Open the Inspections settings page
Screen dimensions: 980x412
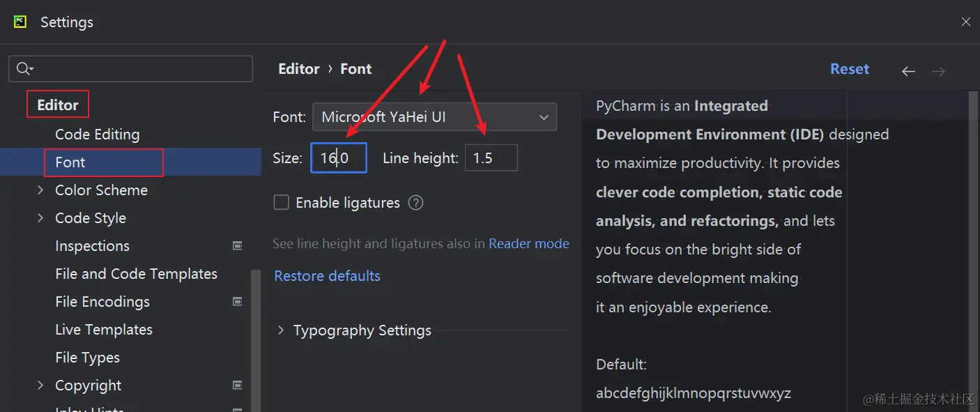pos(93,246)
